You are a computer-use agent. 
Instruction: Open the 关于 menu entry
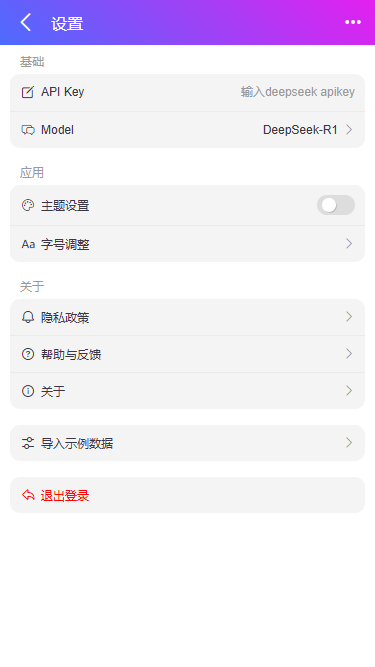[x=188, y=391]
